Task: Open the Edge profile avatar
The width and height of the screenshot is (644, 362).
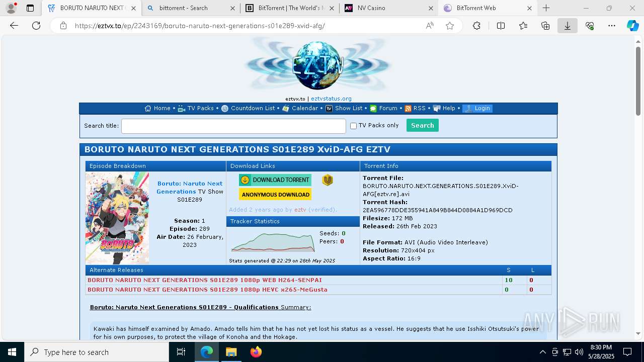Action: 11,8
